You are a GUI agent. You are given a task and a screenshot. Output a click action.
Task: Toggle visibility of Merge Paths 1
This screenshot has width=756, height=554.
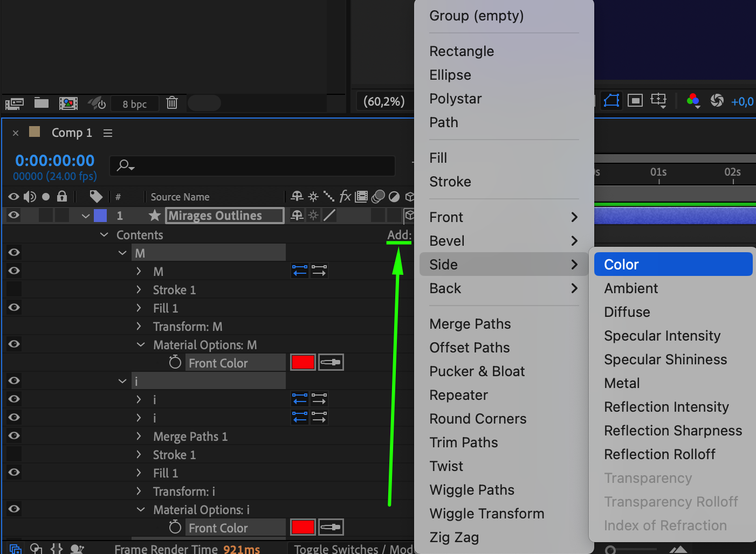coord(14,436)
